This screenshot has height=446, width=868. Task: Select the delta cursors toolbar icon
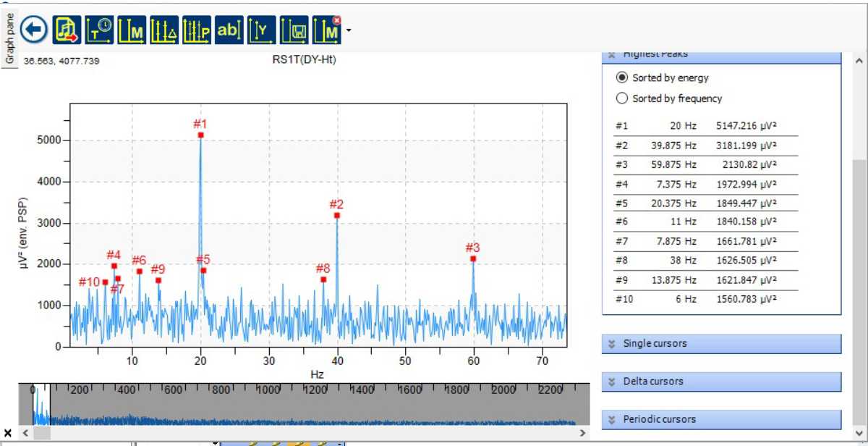tap(164, 30)
